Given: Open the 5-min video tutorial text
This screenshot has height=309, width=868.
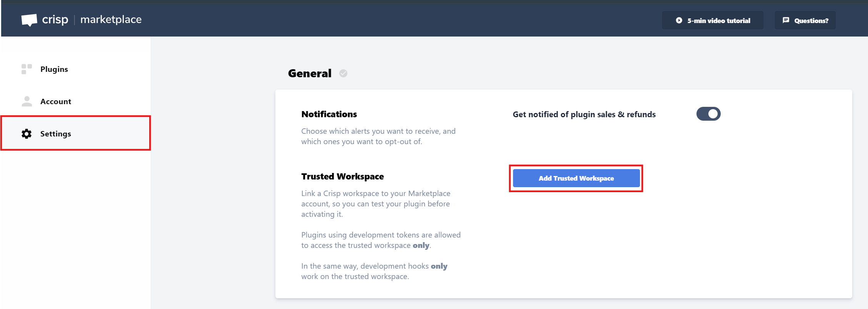Looking at the screenshot, I should 718,21.
